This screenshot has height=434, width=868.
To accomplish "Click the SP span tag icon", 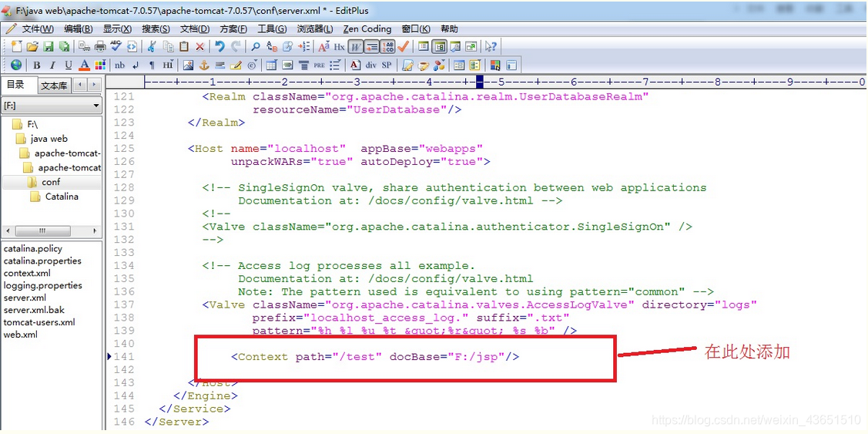I will (387, 65).
